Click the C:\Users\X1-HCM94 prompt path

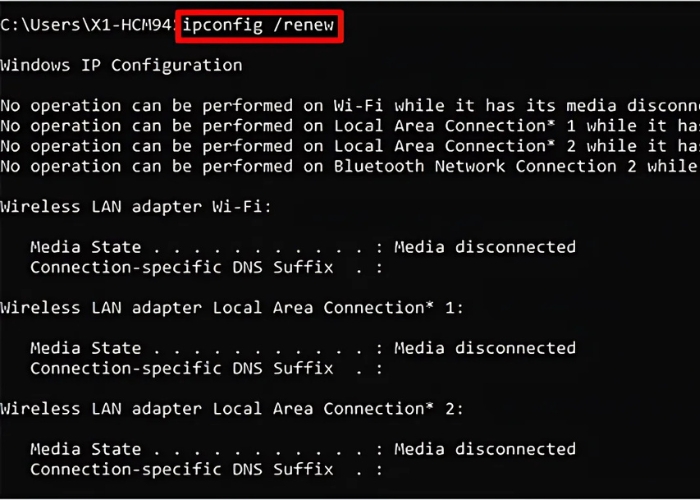tap(88, 25)
